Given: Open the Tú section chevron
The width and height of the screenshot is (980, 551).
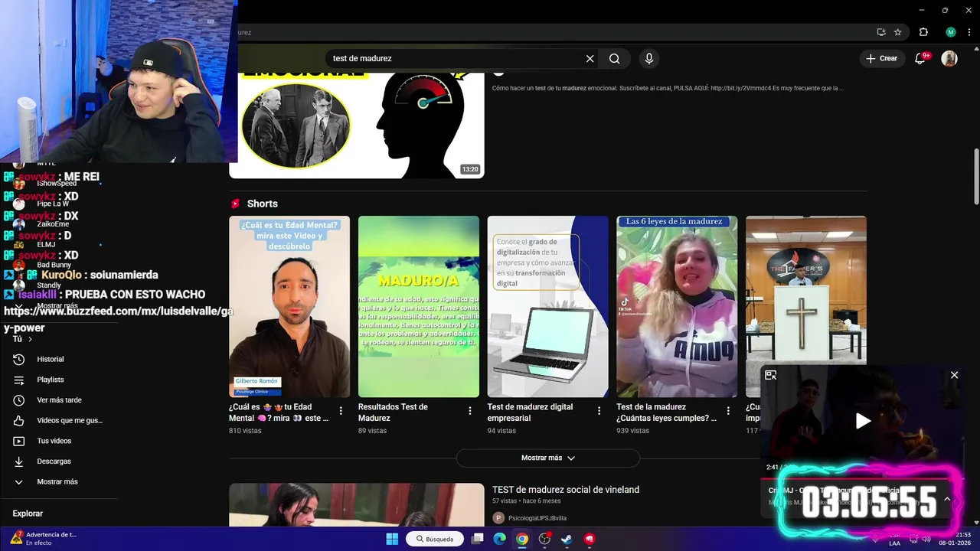Looking at the screenshot, I should coord(30,339).
